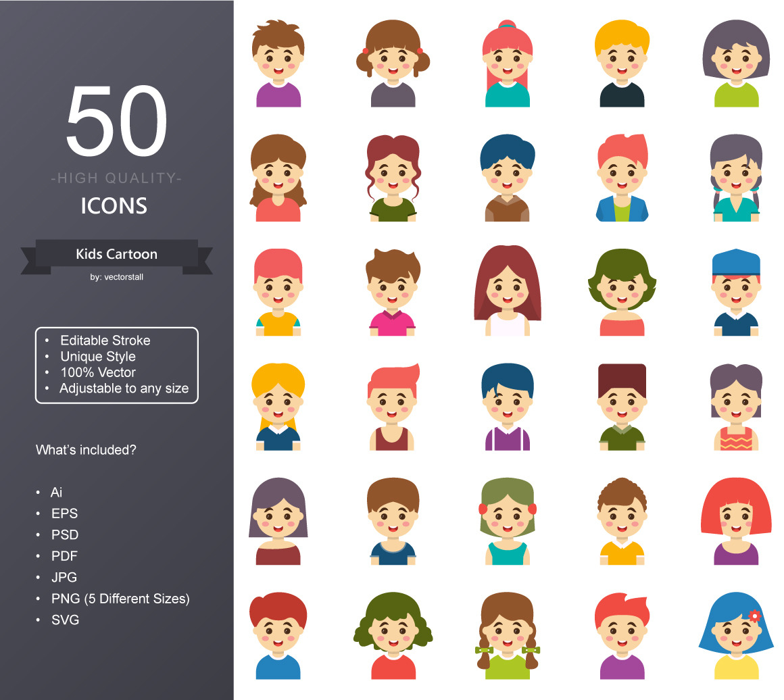Click the vectorstall author link
The width and height of the screenshot is (784, 700).
tap(116, 276)
